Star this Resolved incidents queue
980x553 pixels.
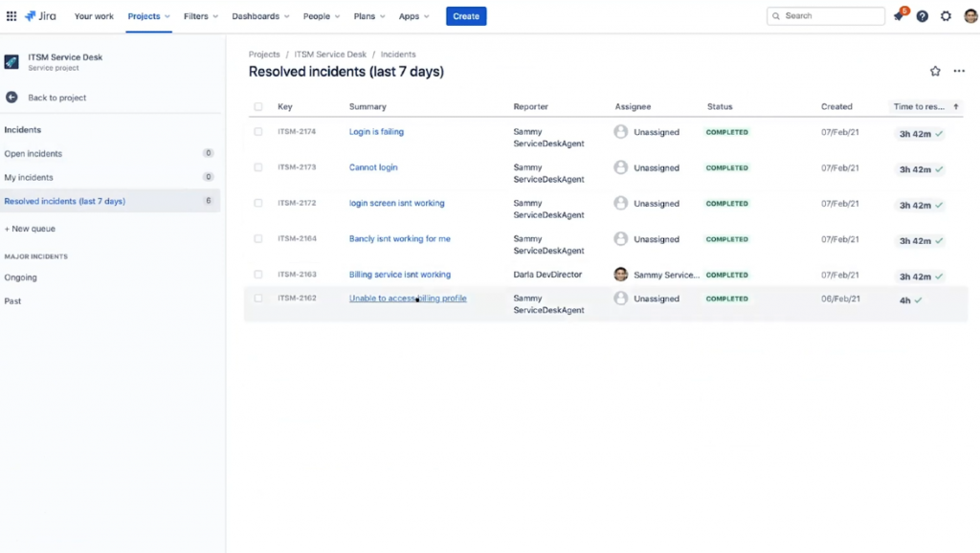(935, 71)
